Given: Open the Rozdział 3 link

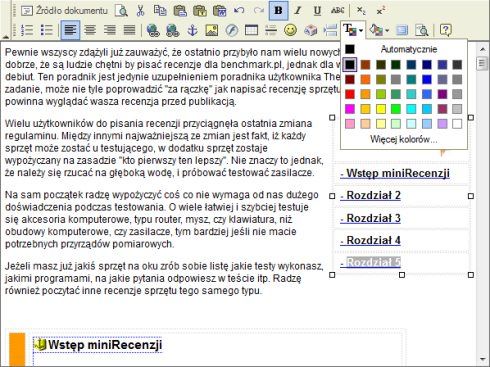Looking at the screenshot, I should pyautogui.click(x=370, y=219).
